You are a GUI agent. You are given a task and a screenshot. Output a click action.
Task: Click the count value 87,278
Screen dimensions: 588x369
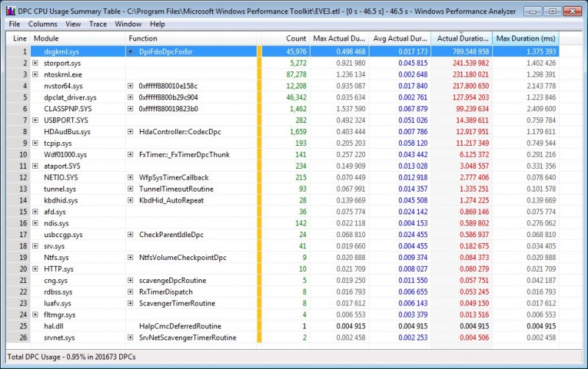point(297,74)
